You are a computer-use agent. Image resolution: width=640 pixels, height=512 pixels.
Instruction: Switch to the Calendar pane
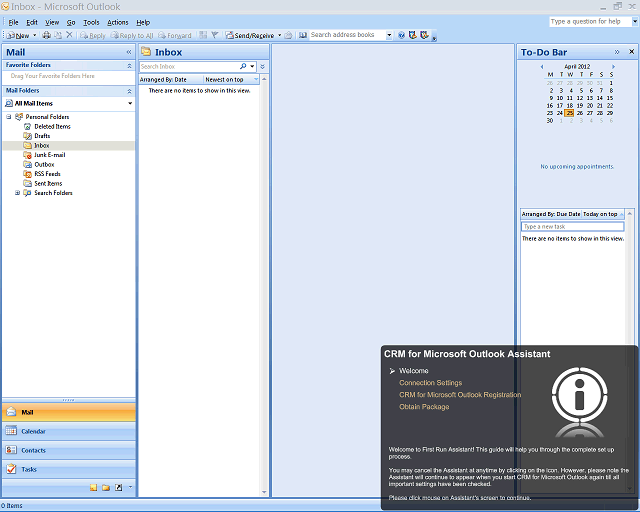point(69,432)
